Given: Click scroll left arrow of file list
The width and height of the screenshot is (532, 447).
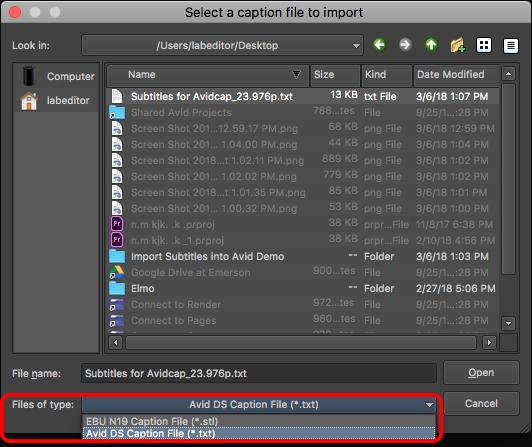Looking at the screenshot, I should click(116, 342).
